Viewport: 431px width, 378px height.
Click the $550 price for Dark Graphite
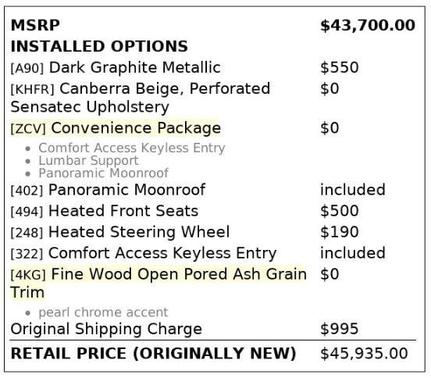pyautogui.click(x=339, y=67)
